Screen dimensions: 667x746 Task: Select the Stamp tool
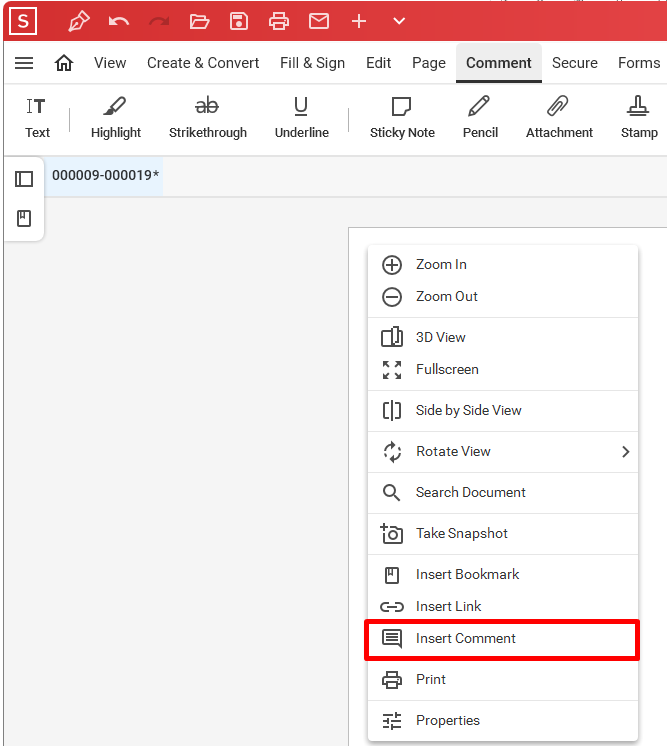[639, 118]
